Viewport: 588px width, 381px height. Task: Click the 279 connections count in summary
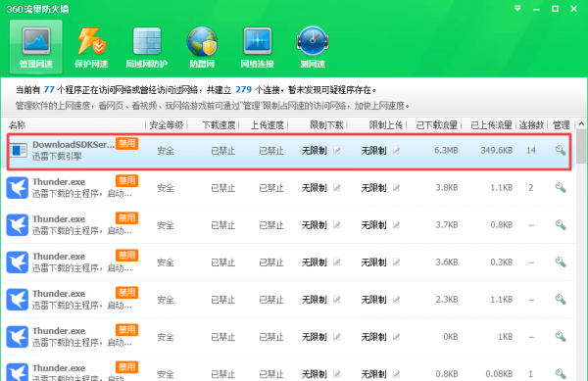(243, 90)
